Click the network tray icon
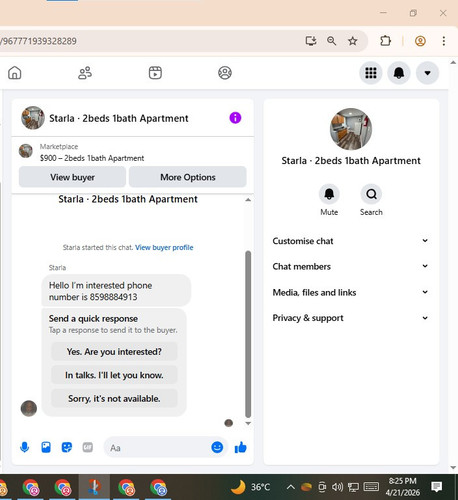 coord(353,487)
